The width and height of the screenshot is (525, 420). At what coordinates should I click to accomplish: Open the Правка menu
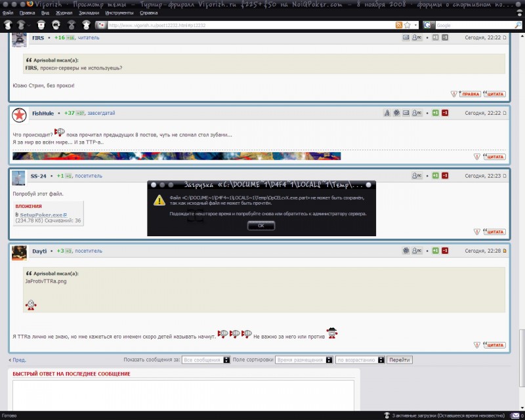point(27,12)
